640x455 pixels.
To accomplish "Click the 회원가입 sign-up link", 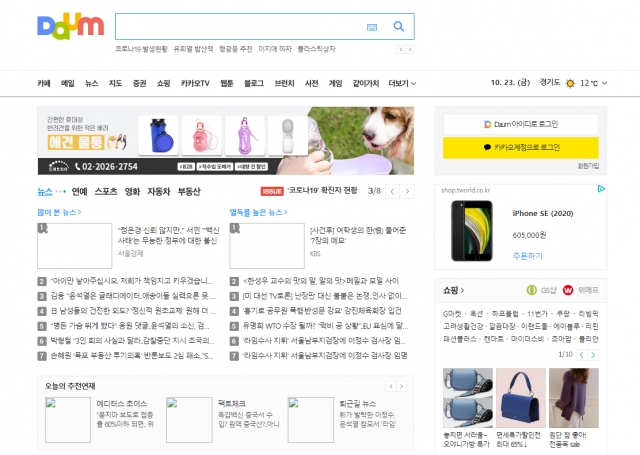I will pyautogui.click(x=588, y=166).
